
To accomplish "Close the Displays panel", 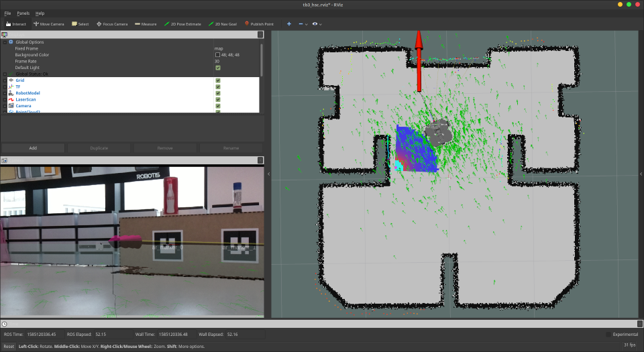I will (x=260, y=35).
